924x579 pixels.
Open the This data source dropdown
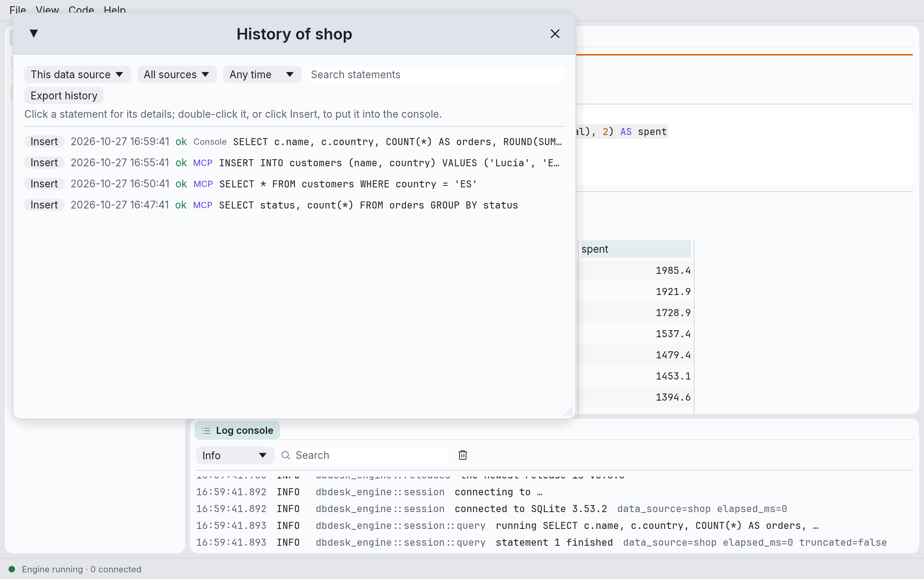(x=77, y=74)
